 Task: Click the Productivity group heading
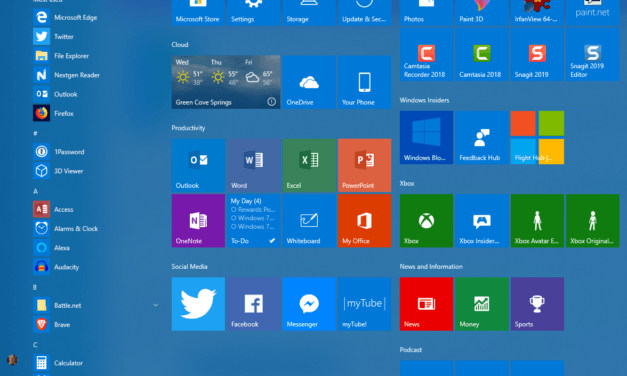click(x=188, y=128)
